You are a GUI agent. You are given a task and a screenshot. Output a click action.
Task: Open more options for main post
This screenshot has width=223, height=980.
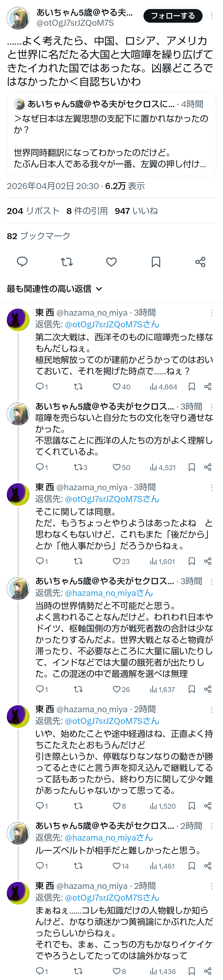[x=212, y=16]
